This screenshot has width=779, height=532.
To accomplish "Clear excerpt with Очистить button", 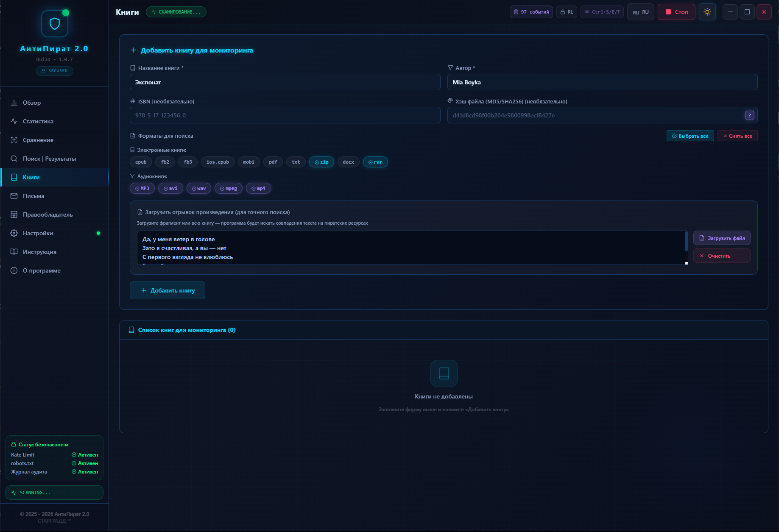I will [x=722, y=256].
